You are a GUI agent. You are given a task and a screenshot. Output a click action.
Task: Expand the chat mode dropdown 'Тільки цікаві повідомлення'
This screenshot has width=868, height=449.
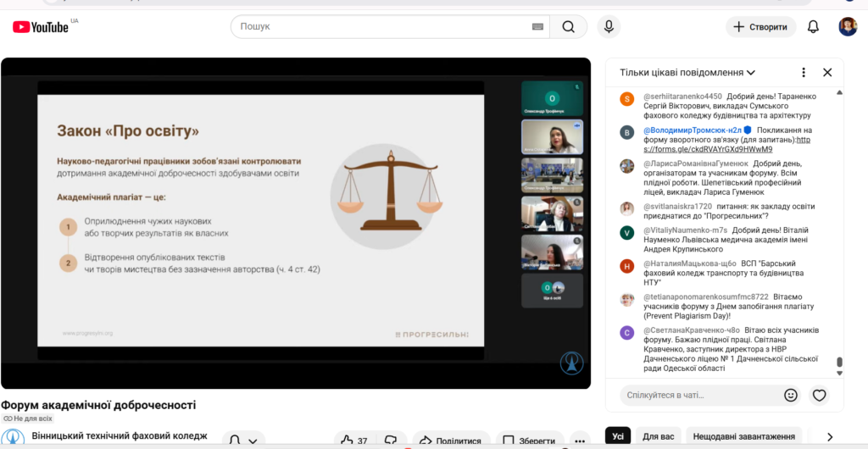point(687,73)
